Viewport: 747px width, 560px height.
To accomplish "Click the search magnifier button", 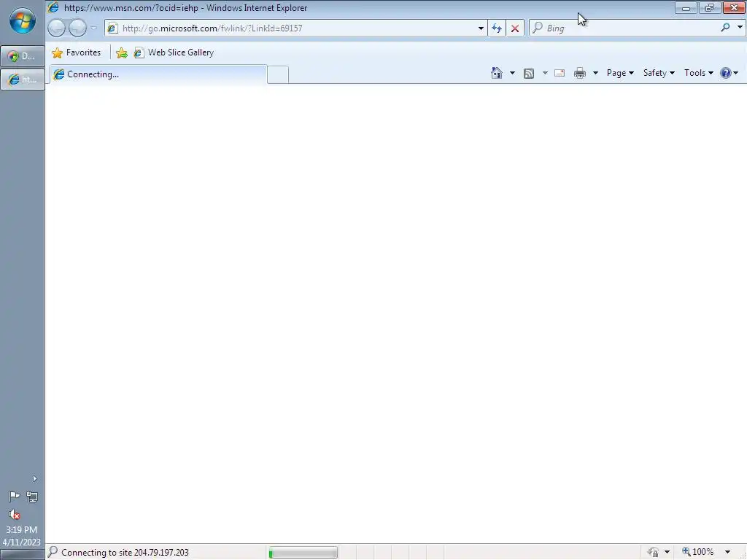I will pyautogui.click(x=726, y=28).
